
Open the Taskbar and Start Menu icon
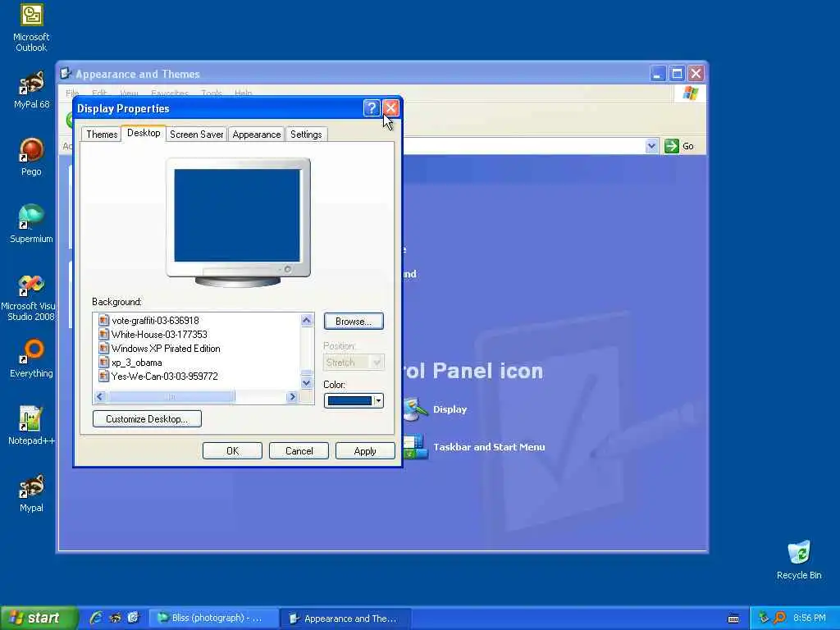[x=416, y=447]
